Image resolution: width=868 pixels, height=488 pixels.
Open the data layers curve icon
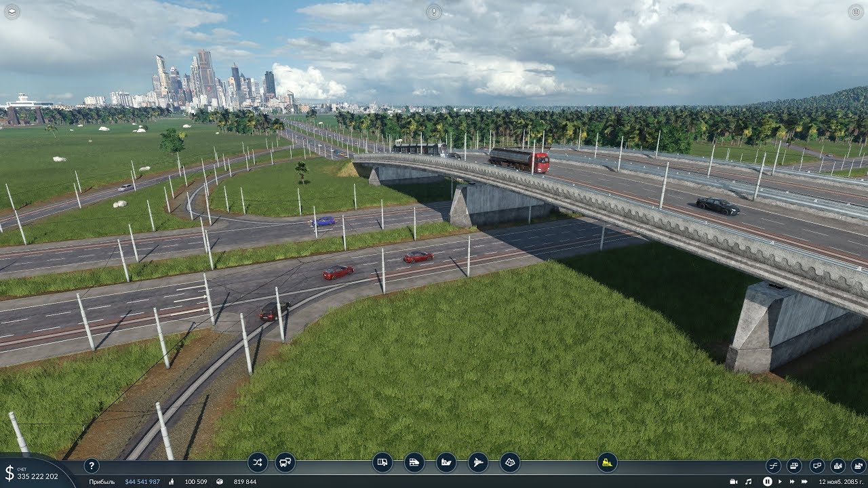(774, 466)
